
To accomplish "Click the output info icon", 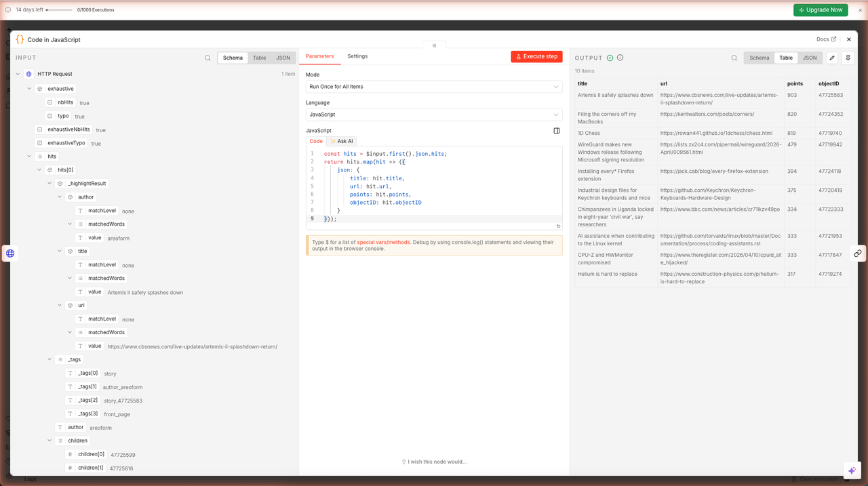I will click(620, 58).
